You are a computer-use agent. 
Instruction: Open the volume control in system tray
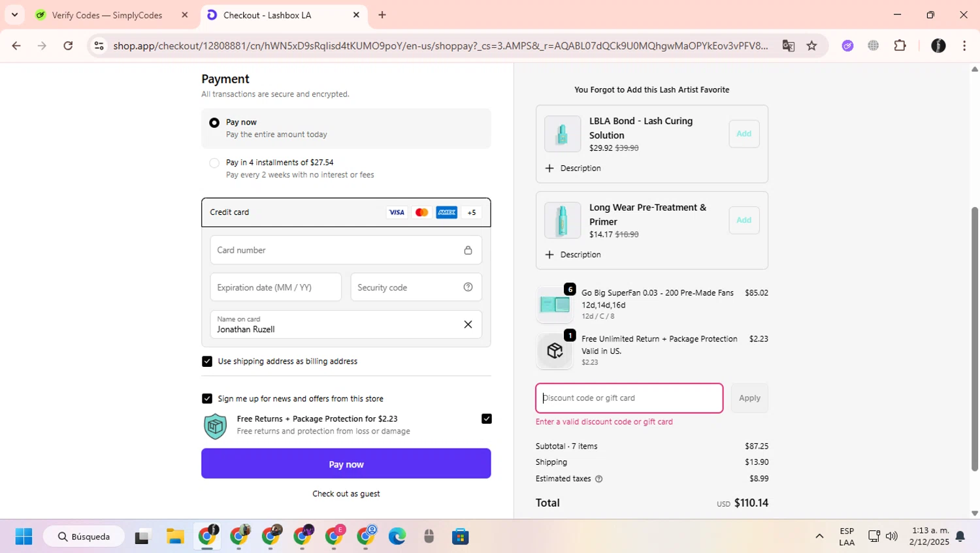[x=892, y=537]
